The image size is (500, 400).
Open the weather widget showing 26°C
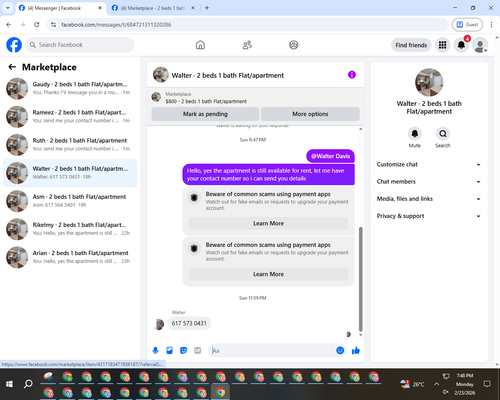pos(412,384)
